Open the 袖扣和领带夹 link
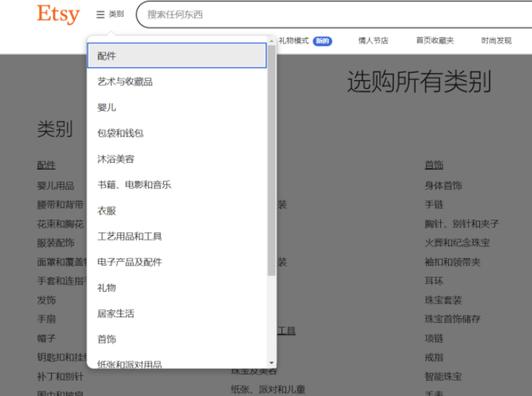This screenshot has height=396, width=532. coord(453,262)
